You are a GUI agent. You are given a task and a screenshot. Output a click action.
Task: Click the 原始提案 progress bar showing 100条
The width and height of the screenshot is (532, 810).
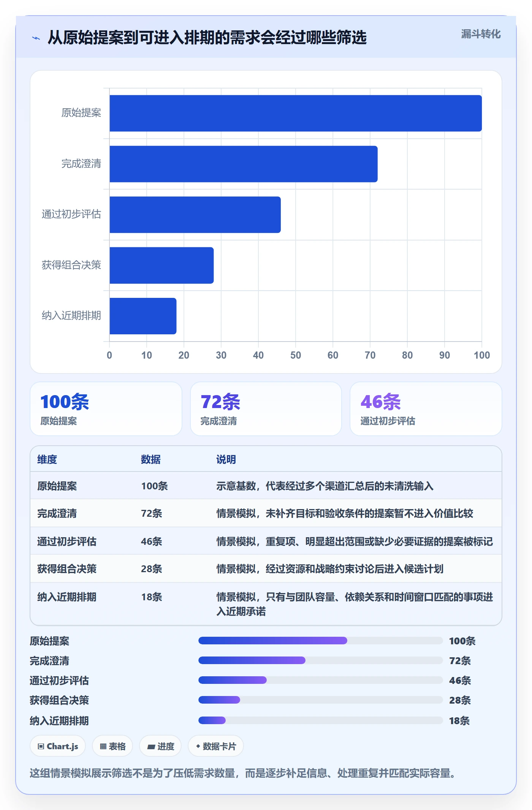coord(320,641)
